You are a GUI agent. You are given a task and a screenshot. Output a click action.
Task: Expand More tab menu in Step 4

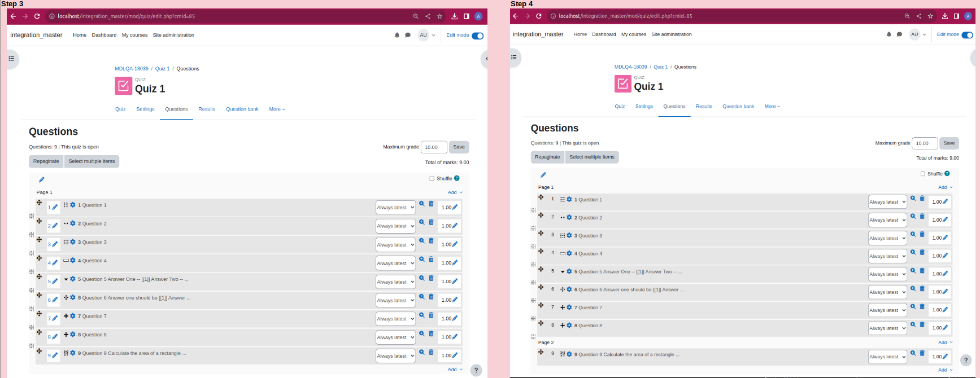[772, 106]
